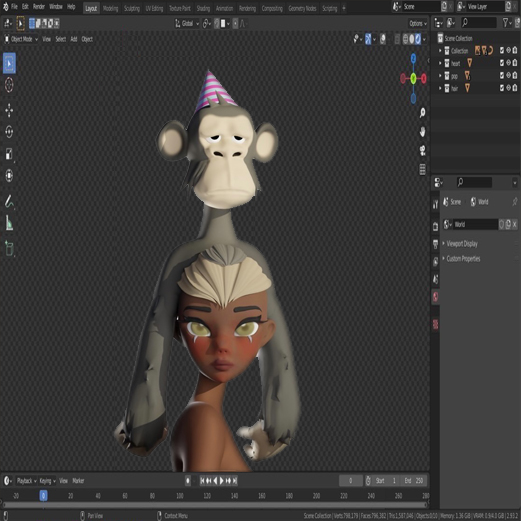Toggle the camera view icon
The height and width of the screenshot is (521, 521).
[x=422, y=151]
